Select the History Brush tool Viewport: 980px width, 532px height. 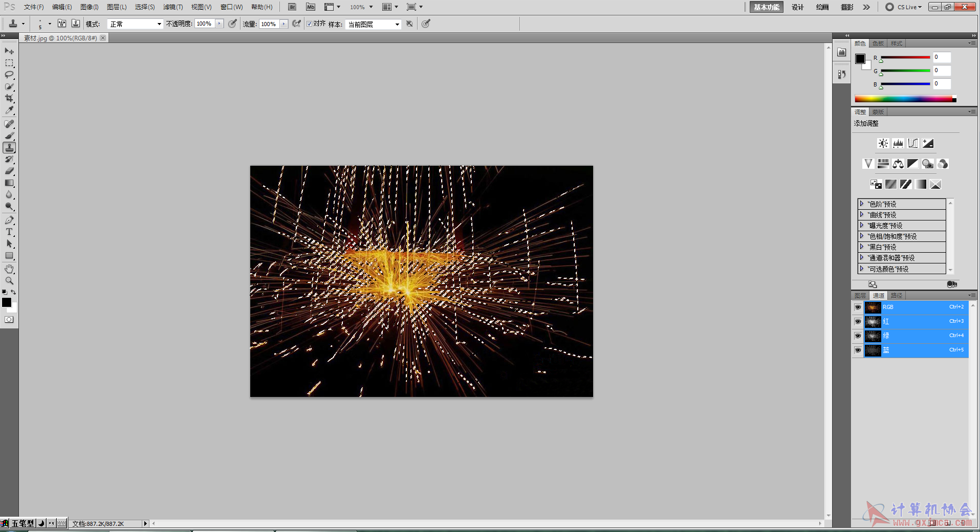point(9,159)
